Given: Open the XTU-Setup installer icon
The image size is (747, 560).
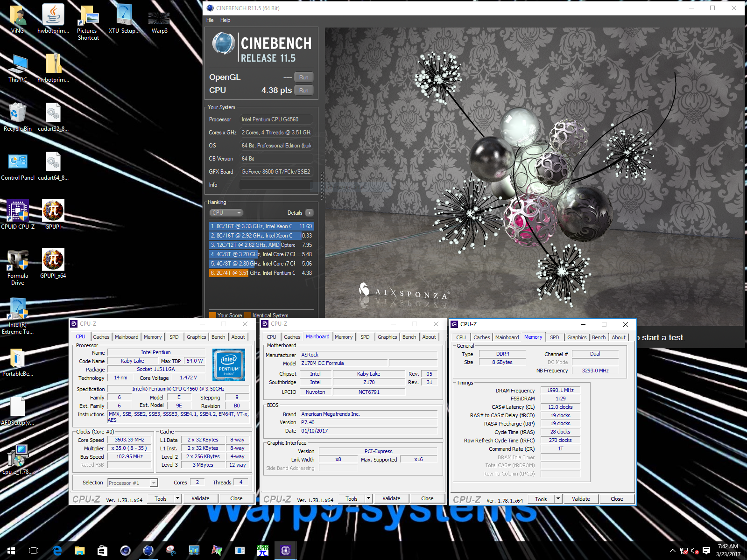Looking at the screenshot, I should point(124,19).
